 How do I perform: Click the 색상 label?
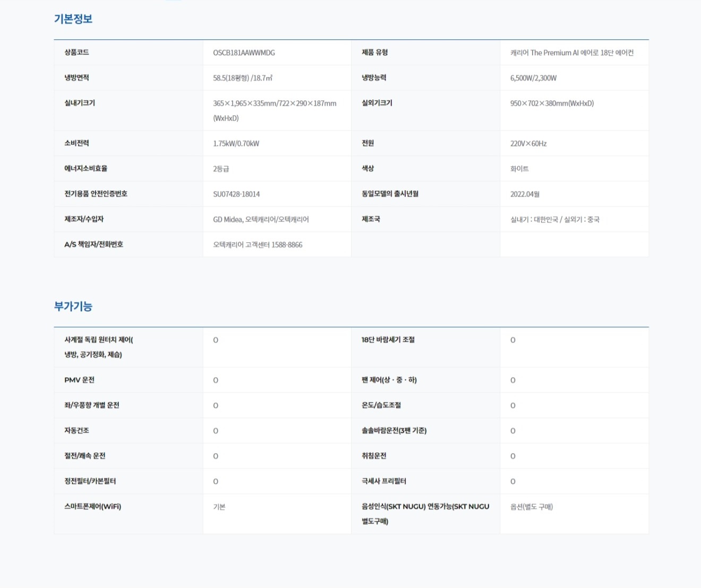[x=367, y=168]
